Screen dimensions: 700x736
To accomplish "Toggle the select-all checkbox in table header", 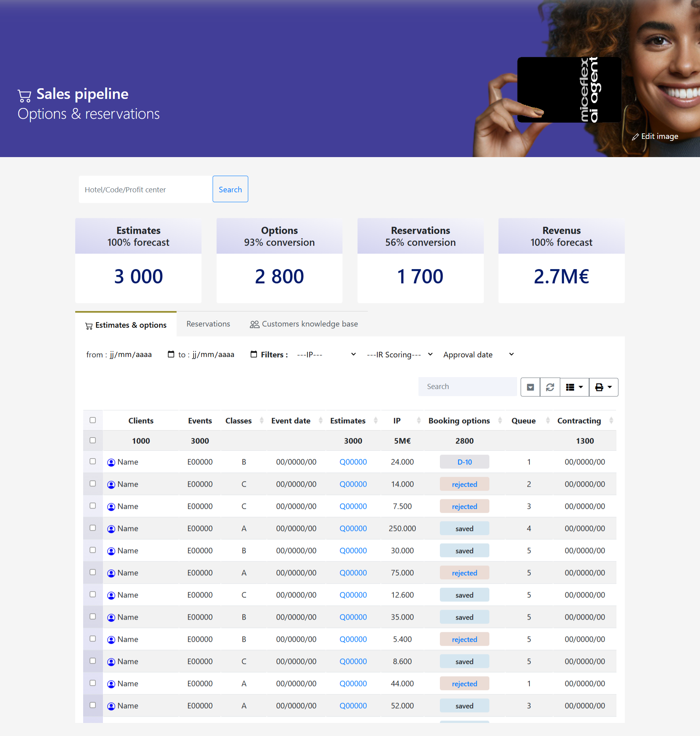I will point(93,420).
